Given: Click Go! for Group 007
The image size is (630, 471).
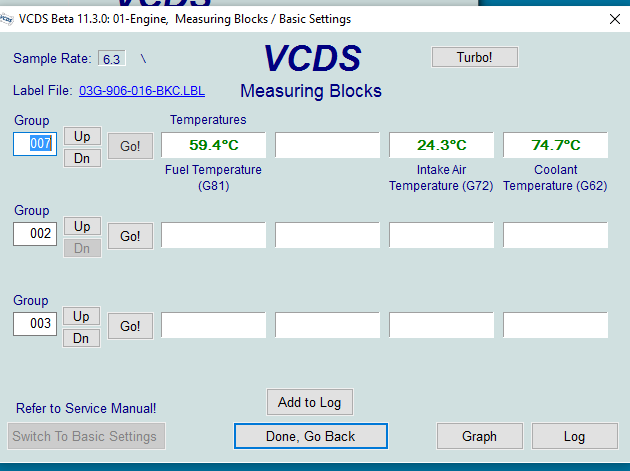Looking at the screenshot, I should coord(130,146).
